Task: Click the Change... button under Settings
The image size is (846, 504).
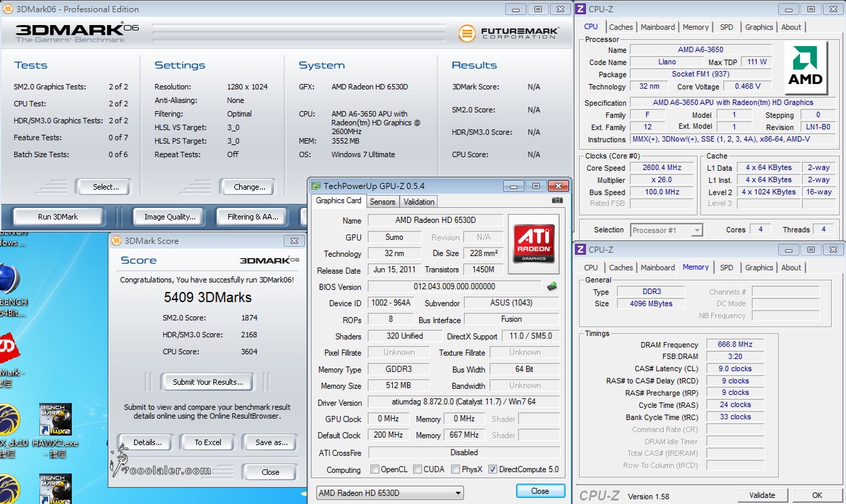Action: coord(249,187)
